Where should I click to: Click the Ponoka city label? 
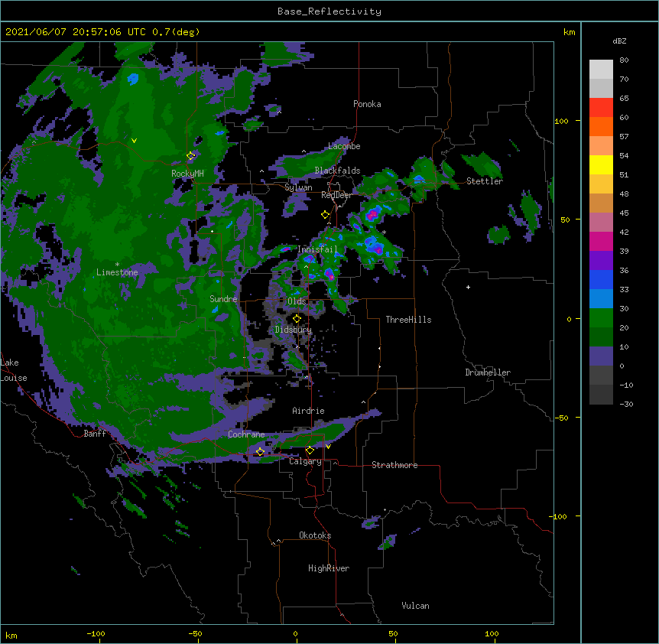point(367,104)
